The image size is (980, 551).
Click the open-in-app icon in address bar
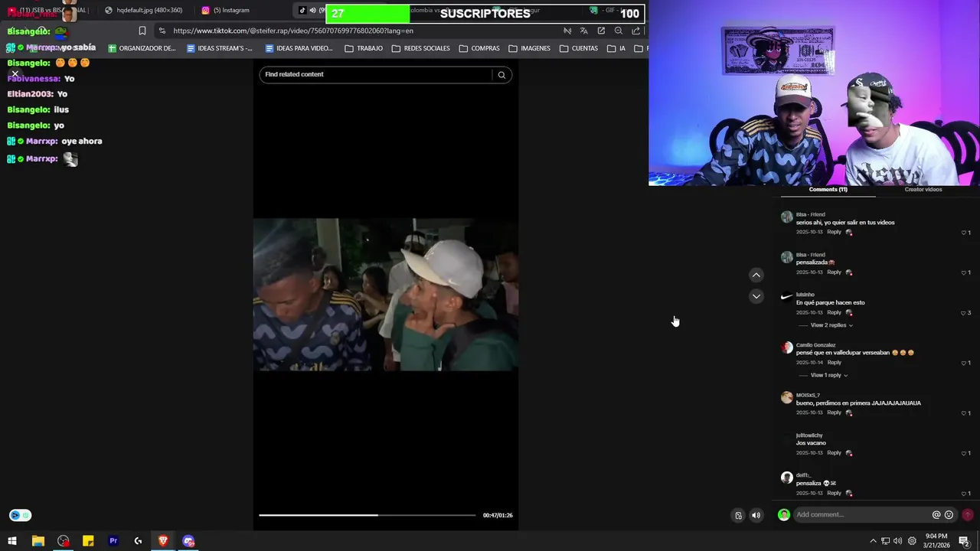point(601,31)
